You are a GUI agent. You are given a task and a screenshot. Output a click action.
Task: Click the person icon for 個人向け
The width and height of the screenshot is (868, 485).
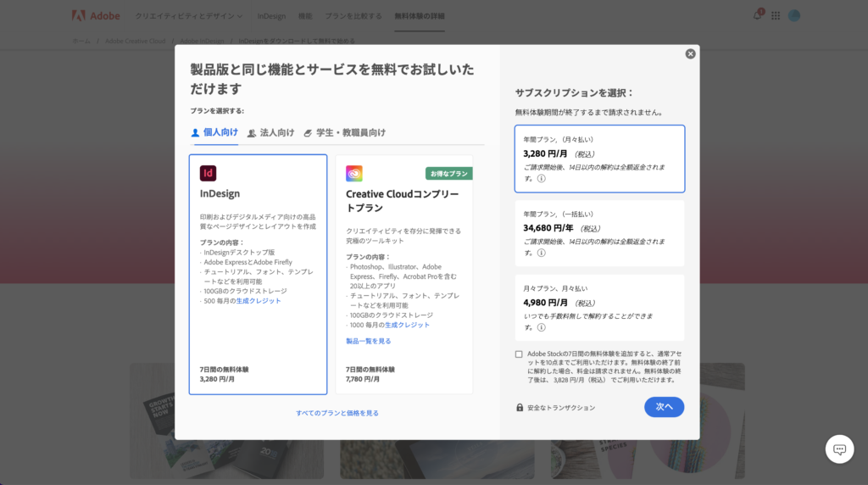point(195,133)
